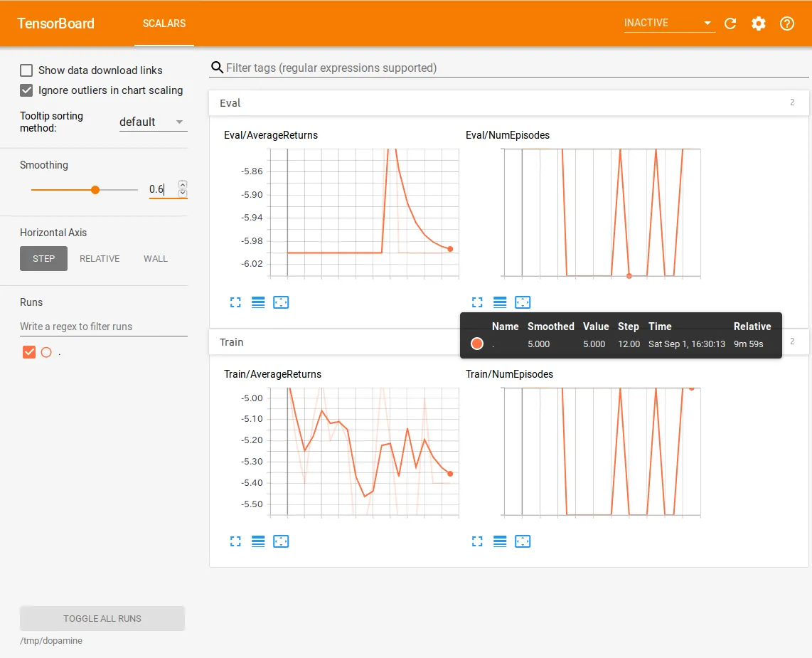Click the reload data refresh icon
Image resolution: width=812 pixels, height=658 pixels.
click(x=730, y=23)
